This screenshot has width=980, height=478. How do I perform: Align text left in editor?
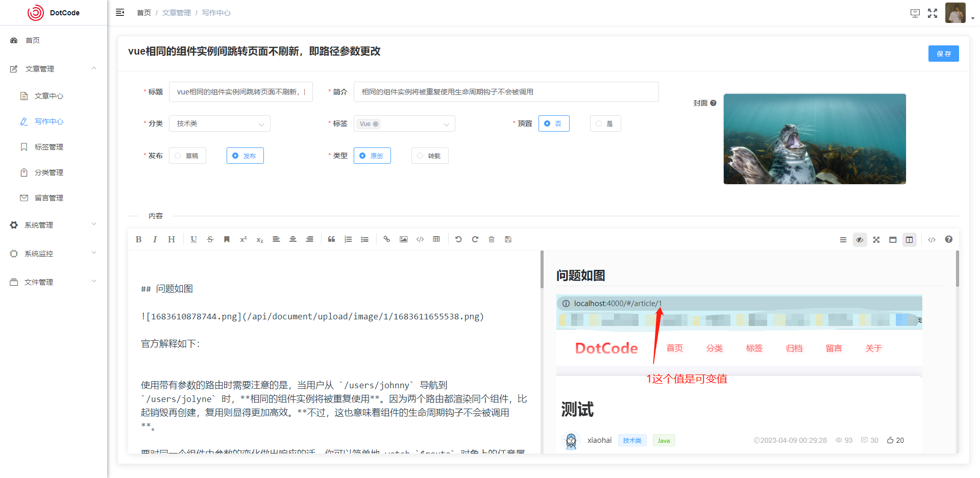click(x=276, y=239)
